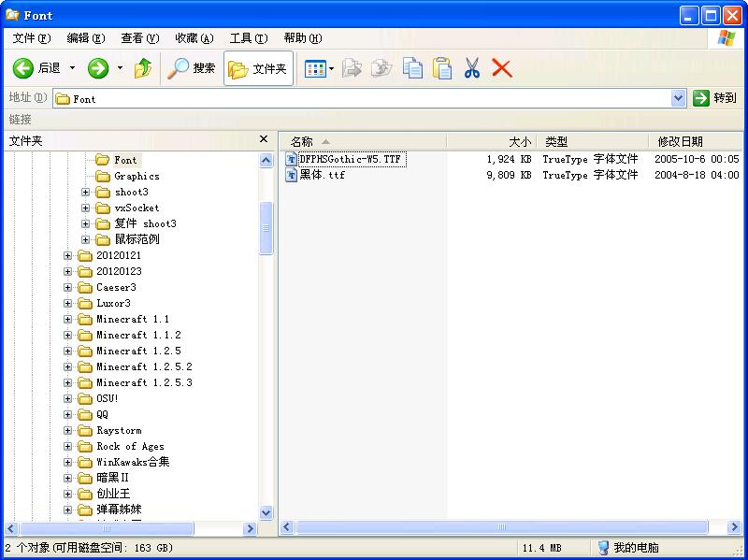Screen dimensions: 748x560
Task: Select the DFPHSGothic-W5.TTF font file icon
Action: (x=291, y=159)
